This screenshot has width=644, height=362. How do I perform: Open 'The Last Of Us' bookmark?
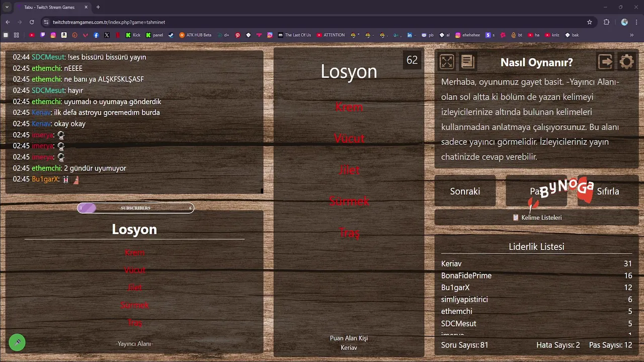point(294,35)
